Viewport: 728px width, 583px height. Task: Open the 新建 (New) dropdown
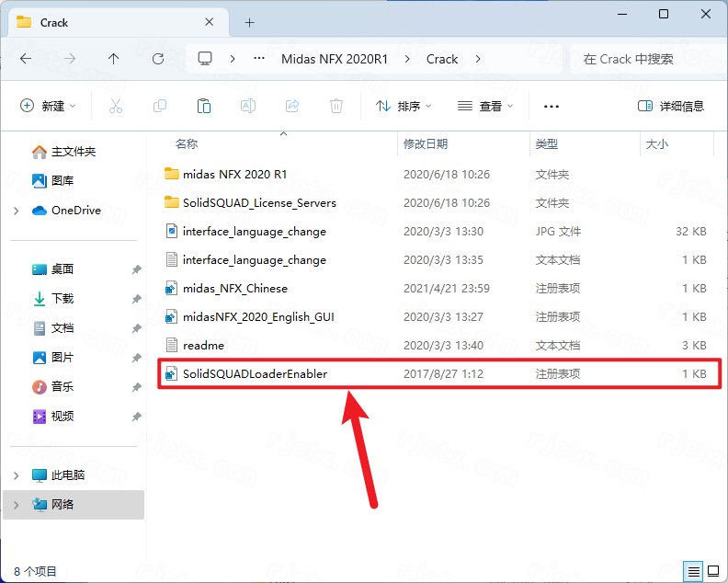[48, 106]
